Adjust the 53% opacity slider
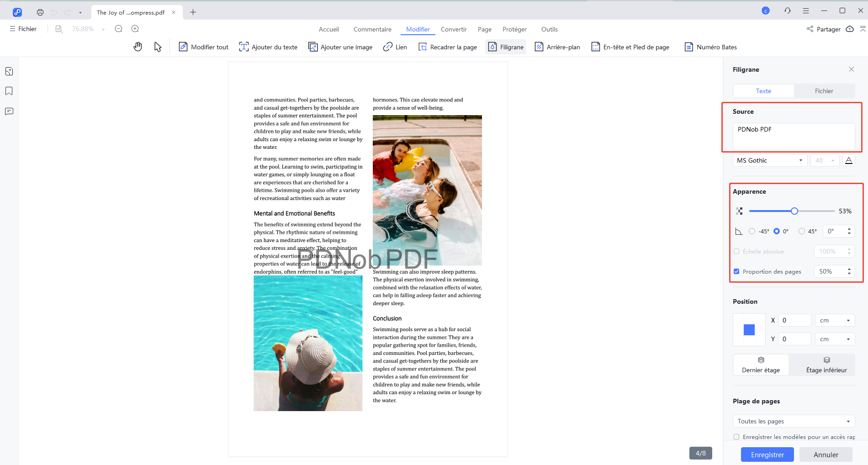 pyautogui.click(x=794, y=211)
